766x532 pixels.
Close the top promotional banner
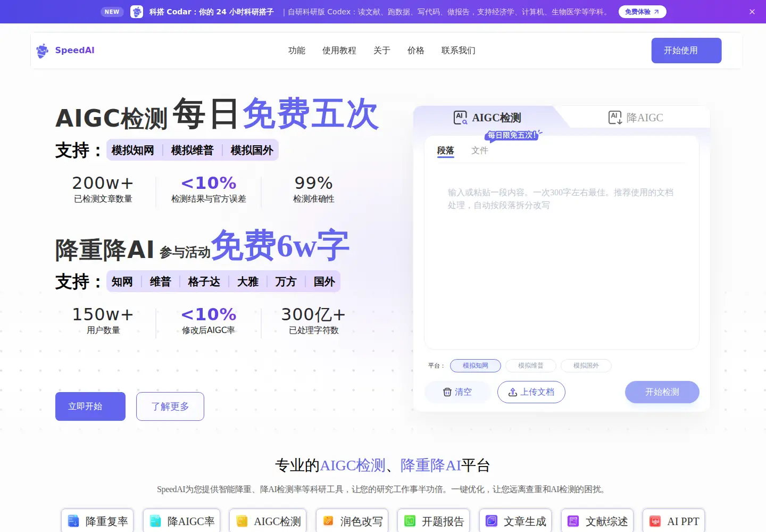click(752, 12)
